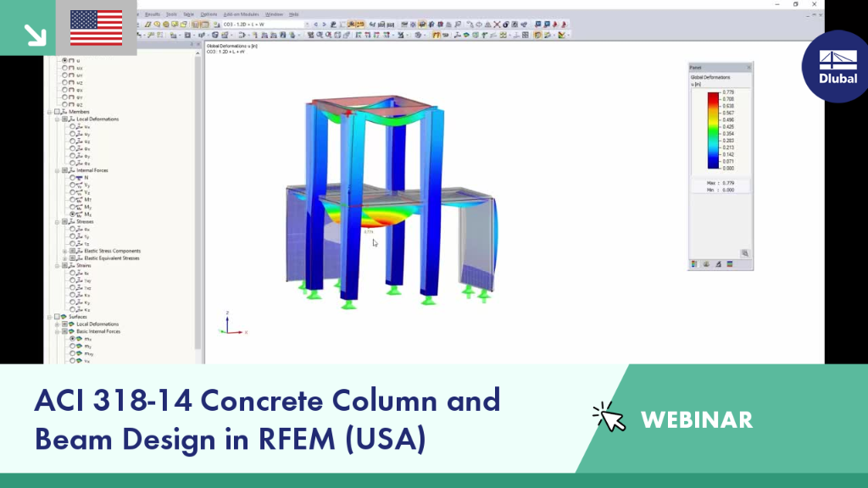Screen dimensions: 868x488
Task: Select the Mz internal force radio button
Action: (x=73, y=214)
